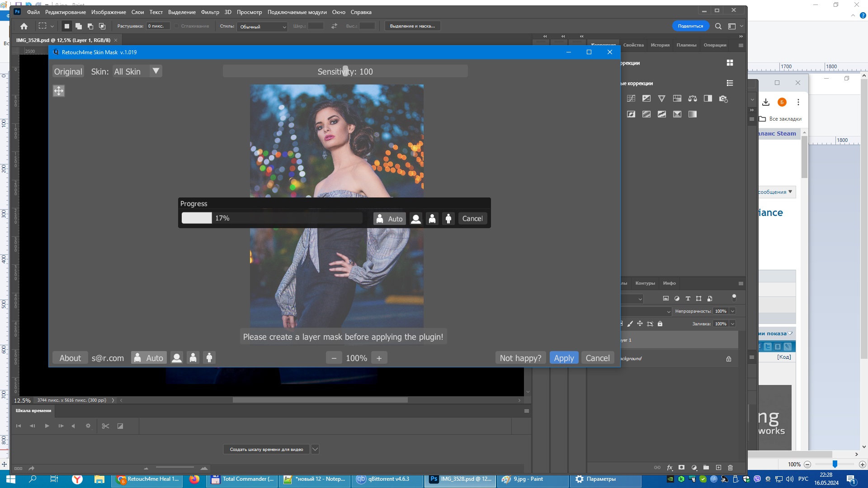Toggle Auto person detection in bottom bar

(149, 358)
